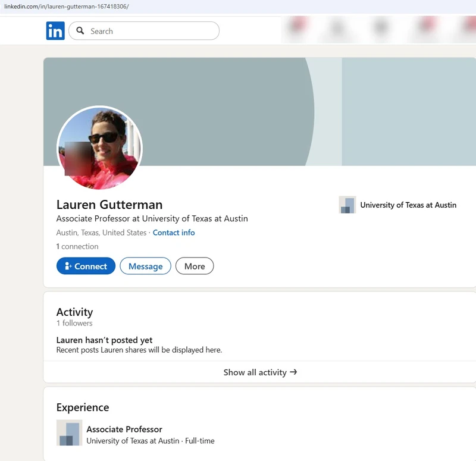Click University of Texas at Austin header link
The image size is (476, 461).
pos(408,205)
